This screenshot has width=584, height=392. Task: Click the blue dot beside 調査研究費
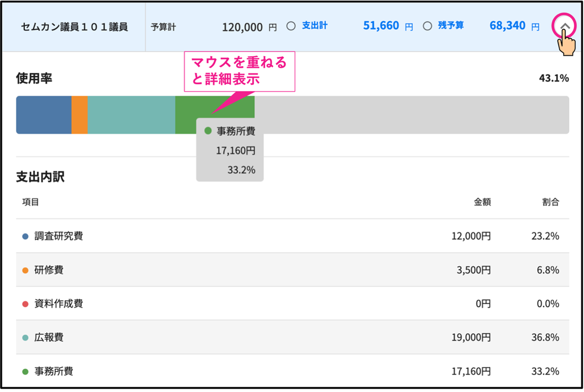[25, 237]
